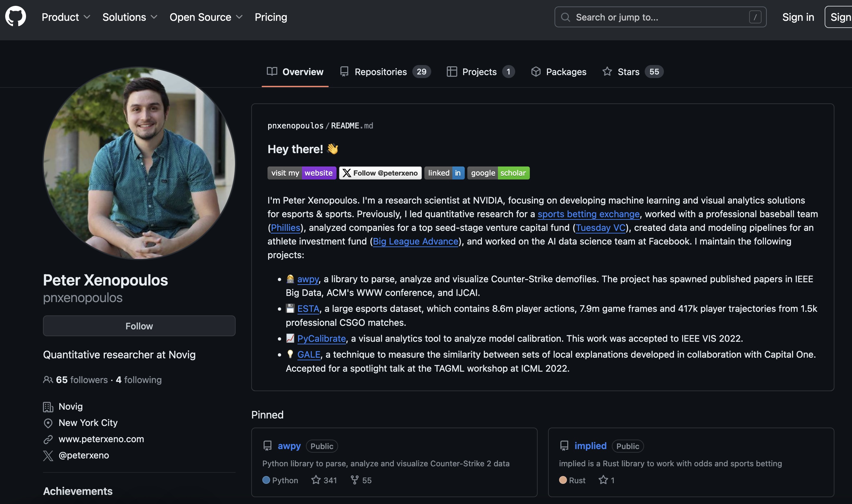This screenshot has width=852, height=504.
Task: Click the X icon beside @peterxeno in sidebar
Action: pos(48,456)
